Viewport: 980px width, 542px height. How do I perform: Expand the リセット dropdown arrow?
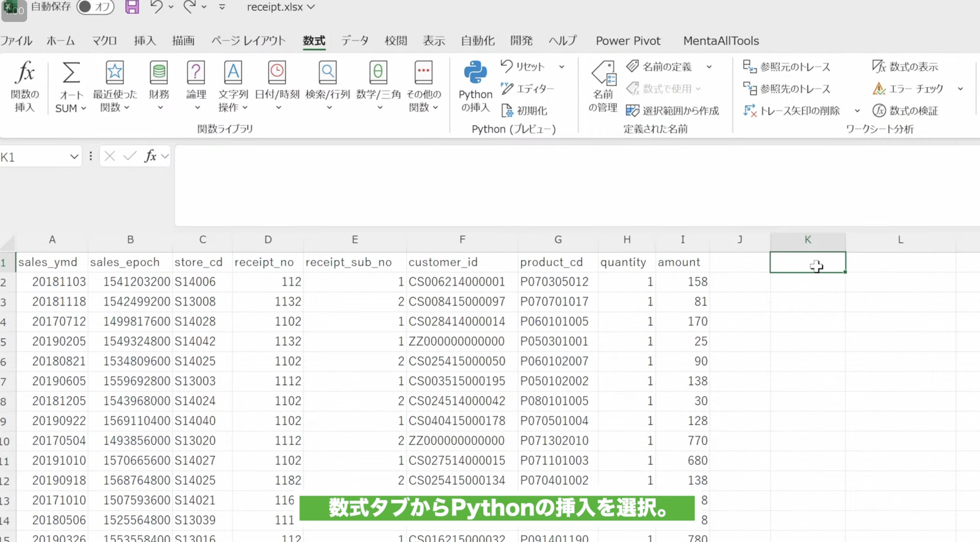click(562, 67)
